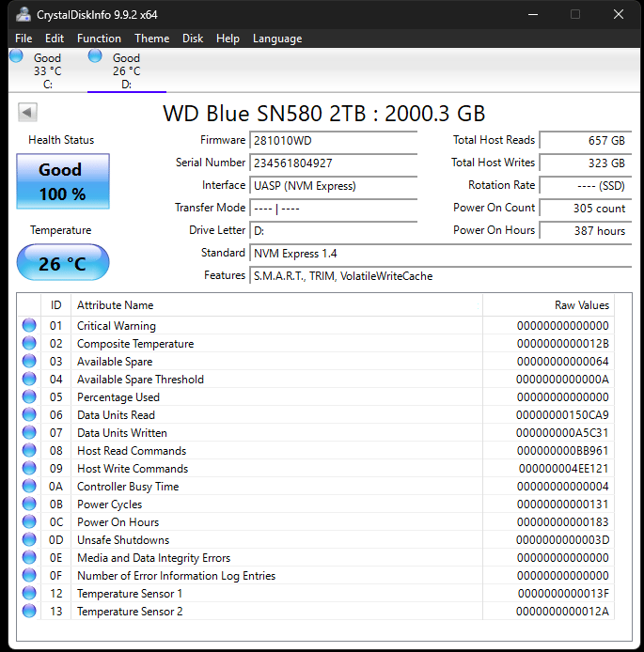Click the WD Blue SN580 2TB model title
The image size is (644, 652).
[324, 114]
